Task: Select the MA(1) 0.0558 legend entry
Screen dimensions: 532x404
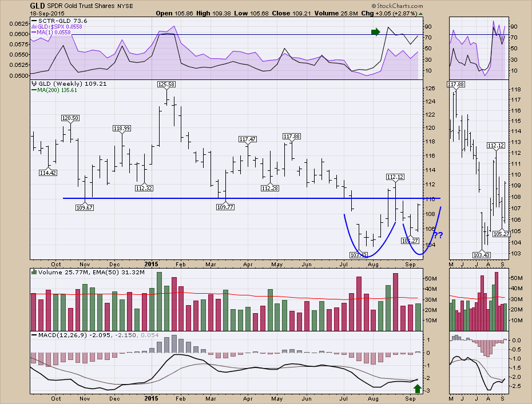Action: click(x=51, y=33)
